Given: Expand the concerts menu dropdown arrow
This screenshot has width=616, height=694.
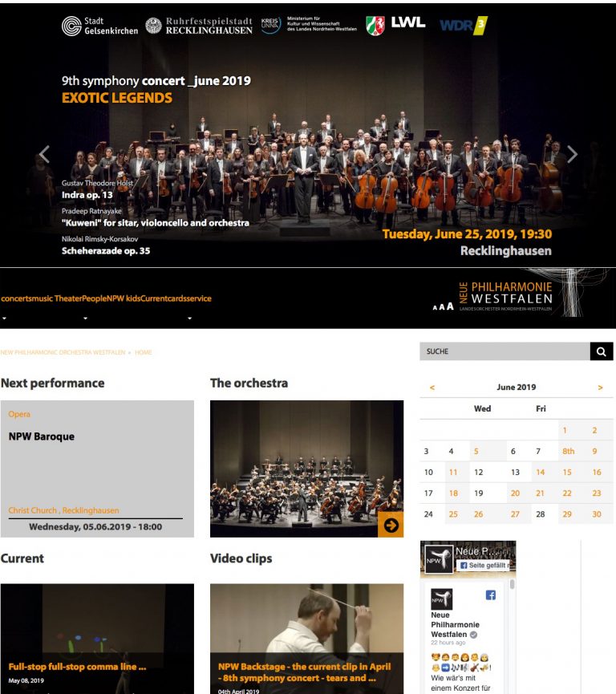Looking at the screenshot, I should click(x=5, y=319).
